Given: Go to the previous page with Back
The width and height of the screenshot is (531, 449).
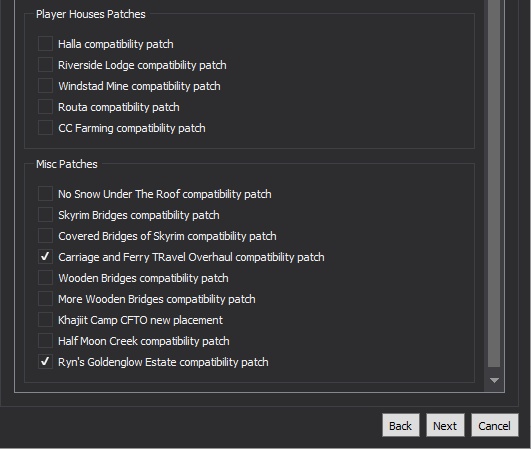Looking at the screenshot, I should click(x=401, y=425).
